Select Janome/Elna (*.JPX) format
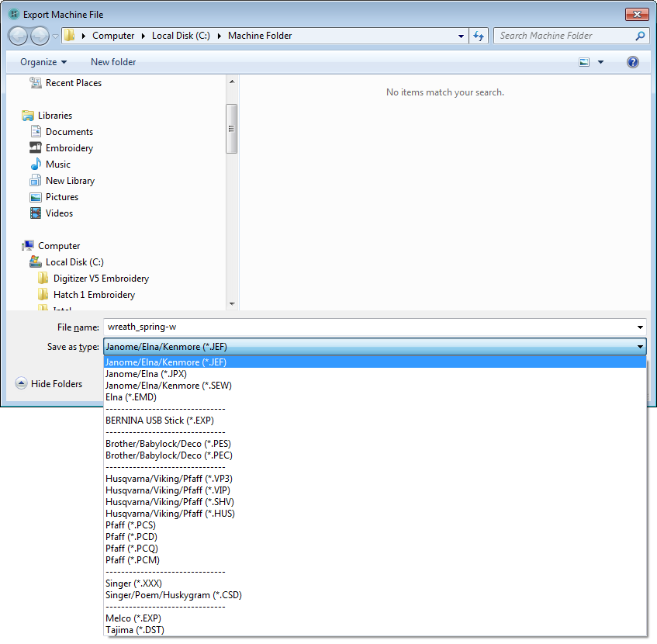 coord(375,374)
